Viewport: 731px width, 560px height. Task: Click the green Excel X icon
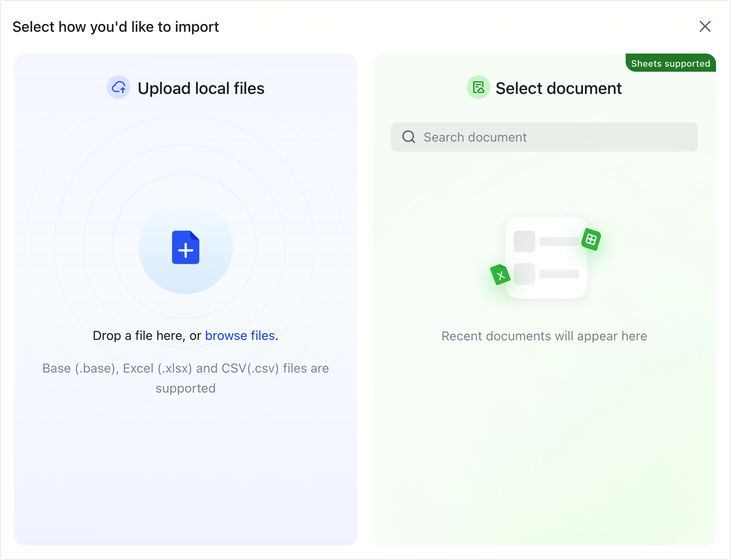coord(500,275)
